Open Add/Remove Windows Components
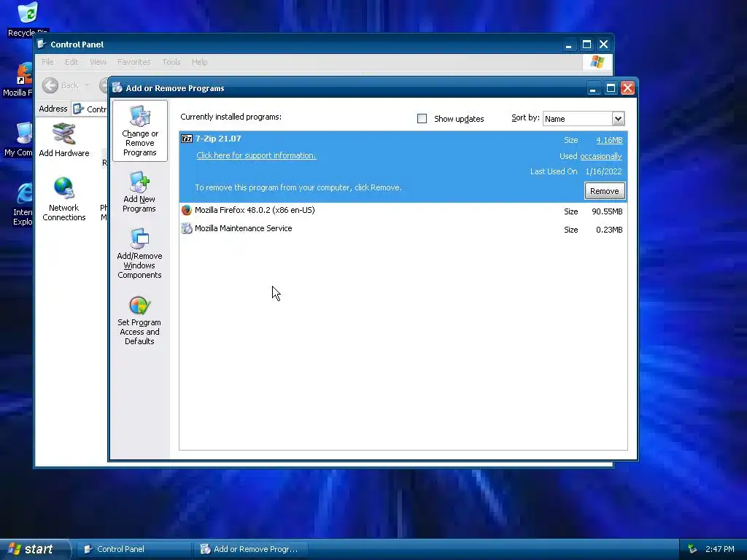This screenshot has width=747, height=560. point(139,253)
